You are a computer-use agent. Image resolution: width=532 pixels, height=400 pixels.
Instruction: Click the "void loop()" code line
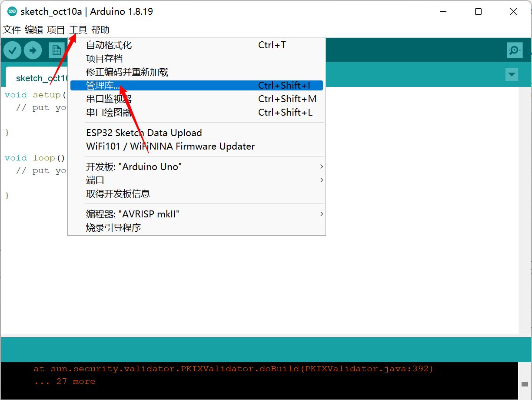tap(35, 158)
